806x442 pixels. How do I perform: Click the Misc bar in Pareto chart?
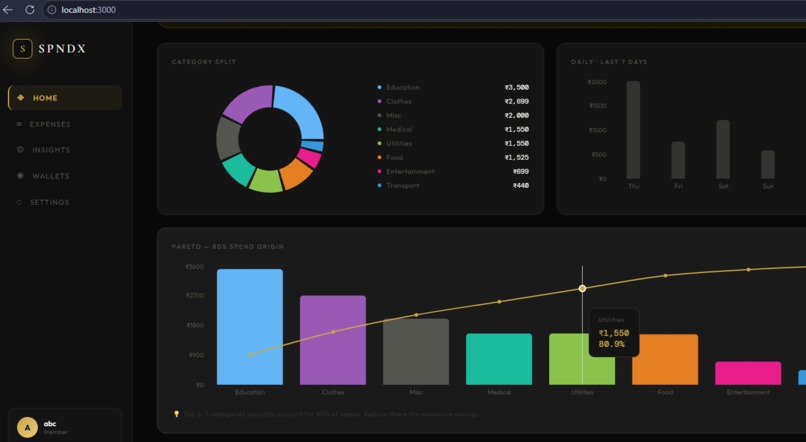click(x=416, y=352)
